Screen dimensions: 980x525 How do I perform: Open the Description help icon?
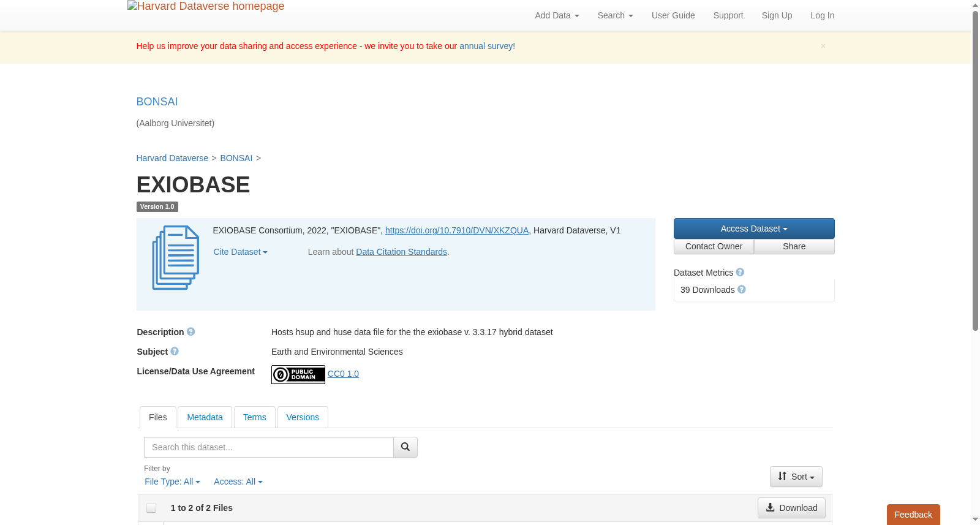190,331
